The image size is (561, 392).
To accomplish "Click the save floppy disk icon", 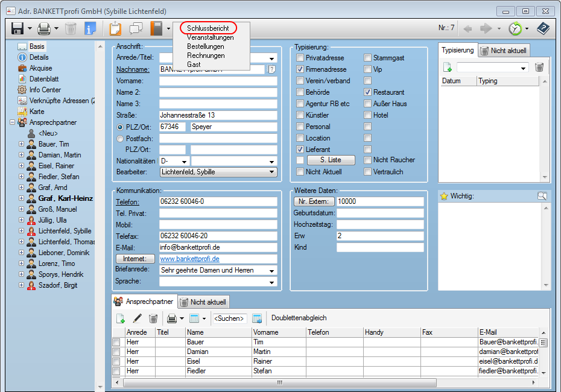I will (17, 28).
